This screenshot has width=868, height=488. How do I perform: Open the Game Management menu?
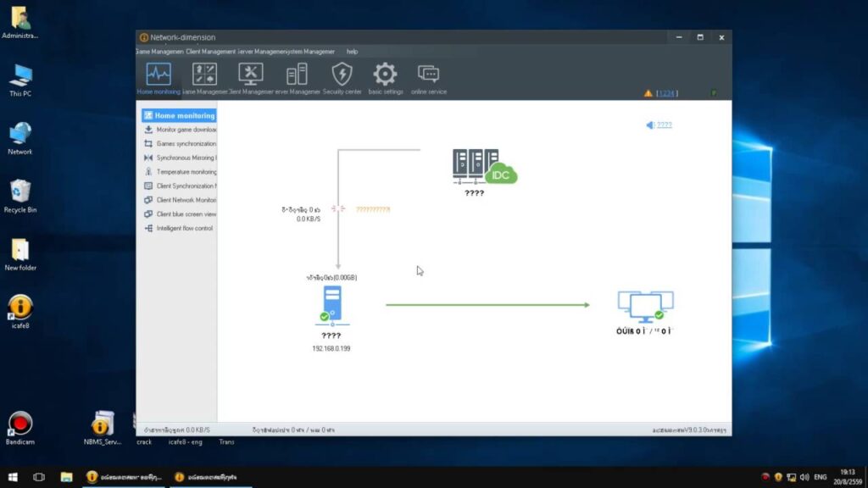click(x=159, y=52)
